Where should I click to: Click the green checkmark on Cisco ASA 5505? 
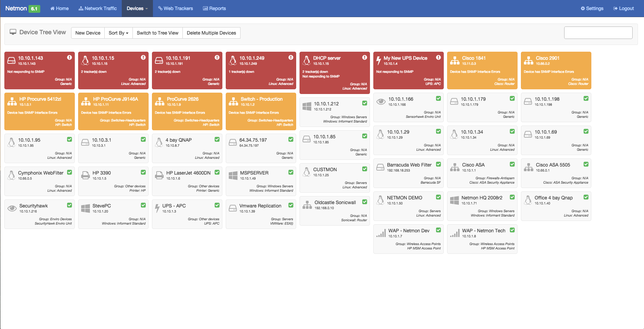point(586,164)
